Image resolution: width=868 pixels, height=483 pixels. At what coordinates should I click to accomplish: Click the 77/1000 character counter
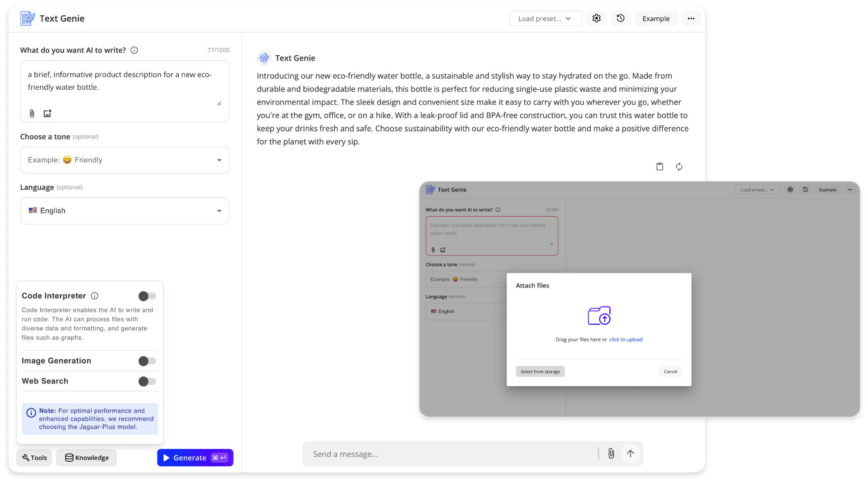click(218, 50)
